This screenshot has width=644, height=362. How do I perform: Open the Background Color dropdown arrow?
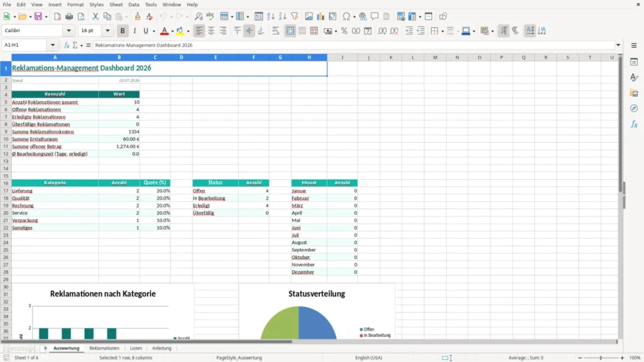pos(188,31)
